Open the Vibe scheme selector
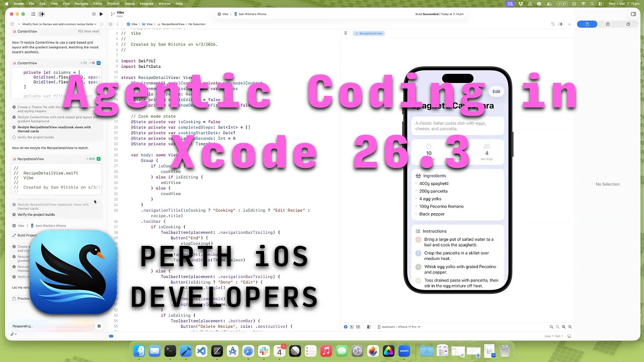644x362 pixels. (222, 14)
